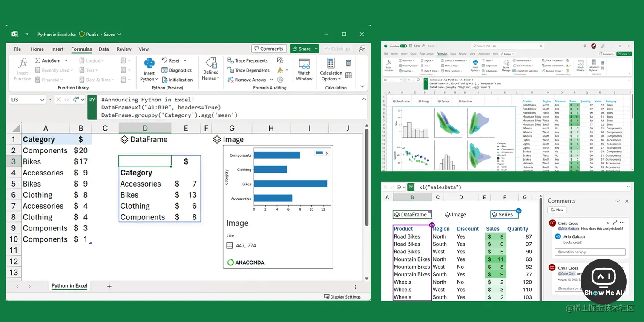Viewport: 644px width, 322px height.
Task: Collapse formula bar chevron in left window
Action: 364,99
